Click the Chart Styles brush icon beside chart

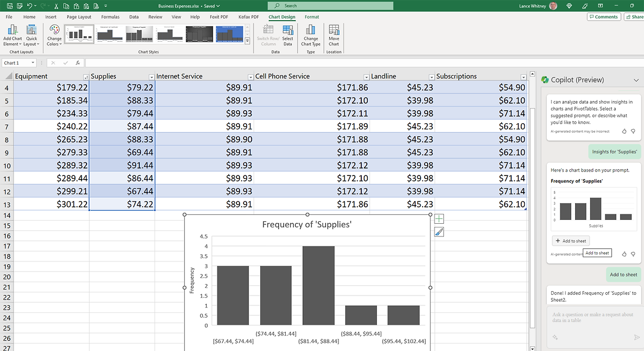click(439, 232)
